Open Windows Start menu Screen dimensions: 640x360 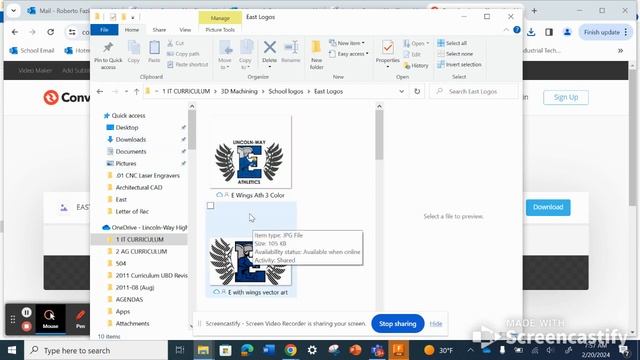coord(12,350)
